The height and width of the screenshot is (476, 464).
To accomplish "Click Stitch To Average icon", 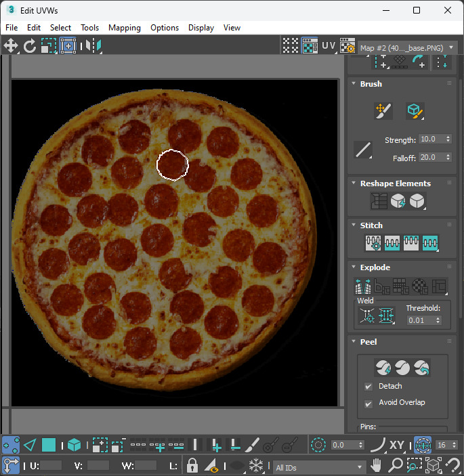I will pos(392,243).
